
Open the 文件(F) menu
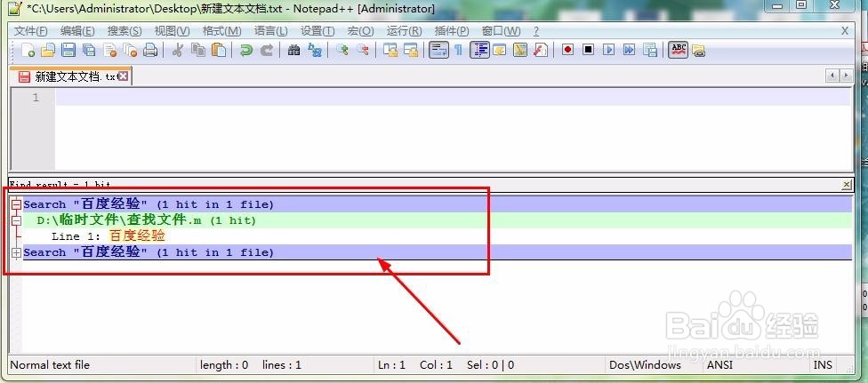tap(31, 31)
